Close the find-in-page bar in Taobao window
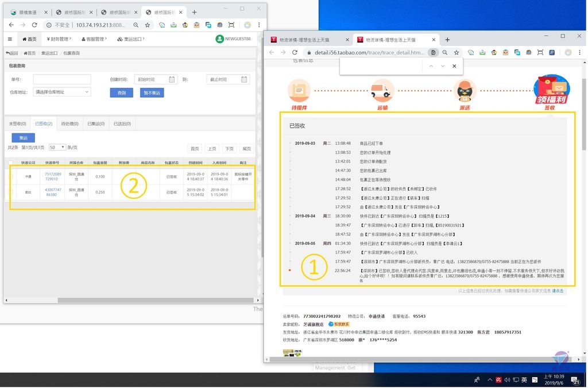This screenshot has width=588, height=388. 454,66
